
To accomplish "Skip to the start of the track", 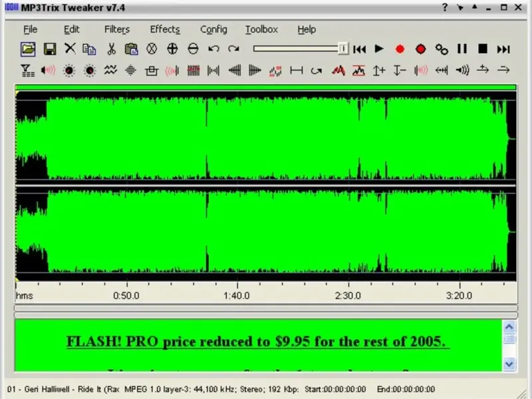I will 359,49.
